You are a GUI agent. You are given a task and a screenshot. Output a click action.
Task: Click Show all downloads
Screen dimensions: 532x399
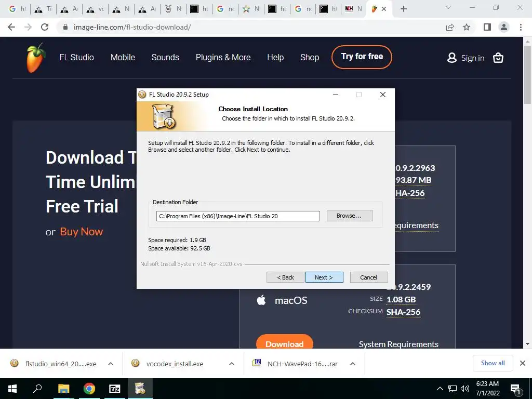(x=493, y=363)
